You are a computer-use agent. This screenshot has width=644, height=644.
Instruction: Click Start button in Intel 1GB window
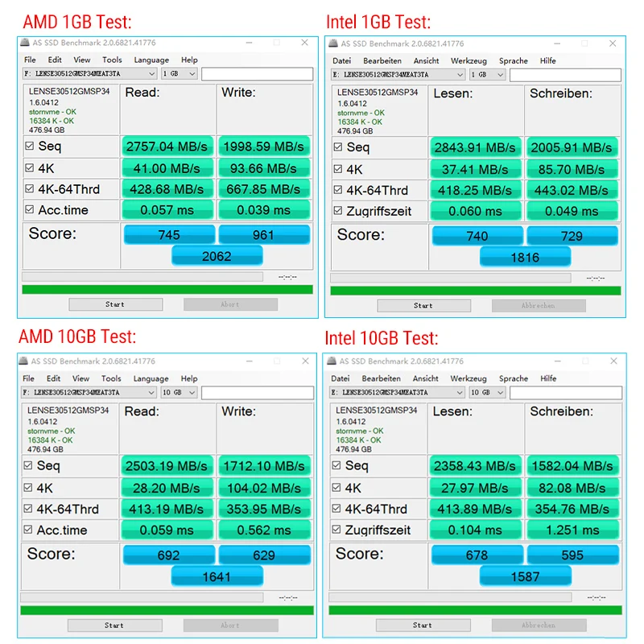(423, 306)
